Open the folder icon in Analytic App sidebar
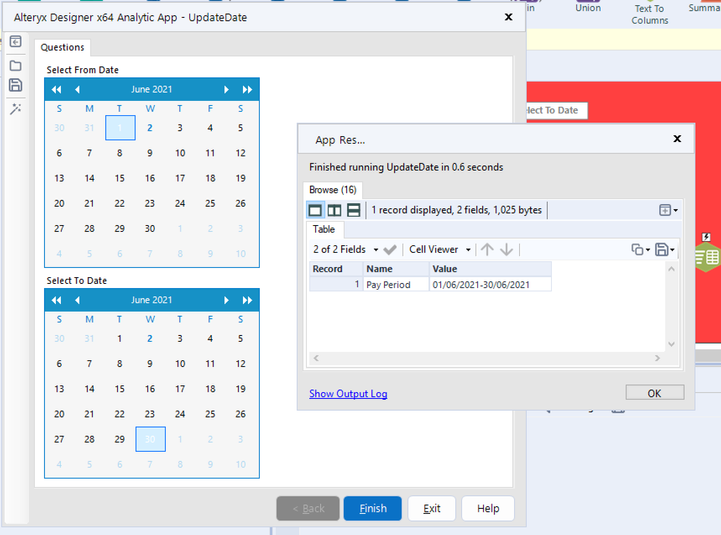This screenshot has height=535, width=721. tap(15, 65)
